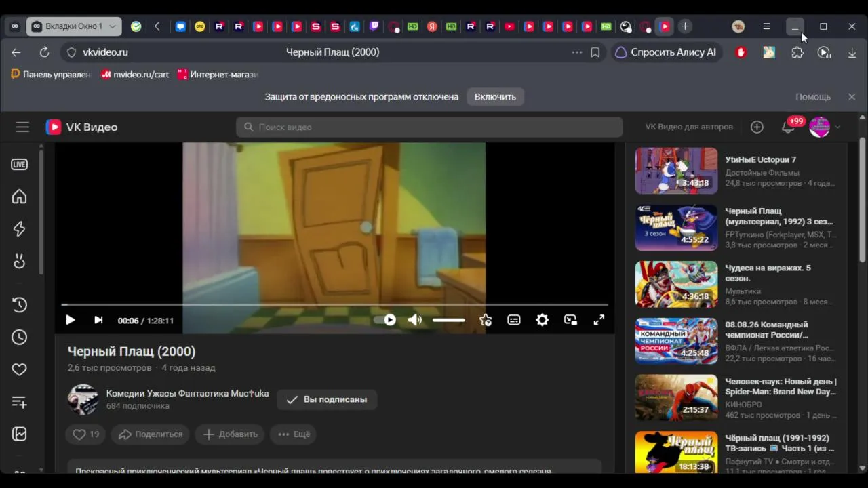Screen dimensions: 868x488
Task: Open the address bar three-dots menu
Action: point(577,52)
